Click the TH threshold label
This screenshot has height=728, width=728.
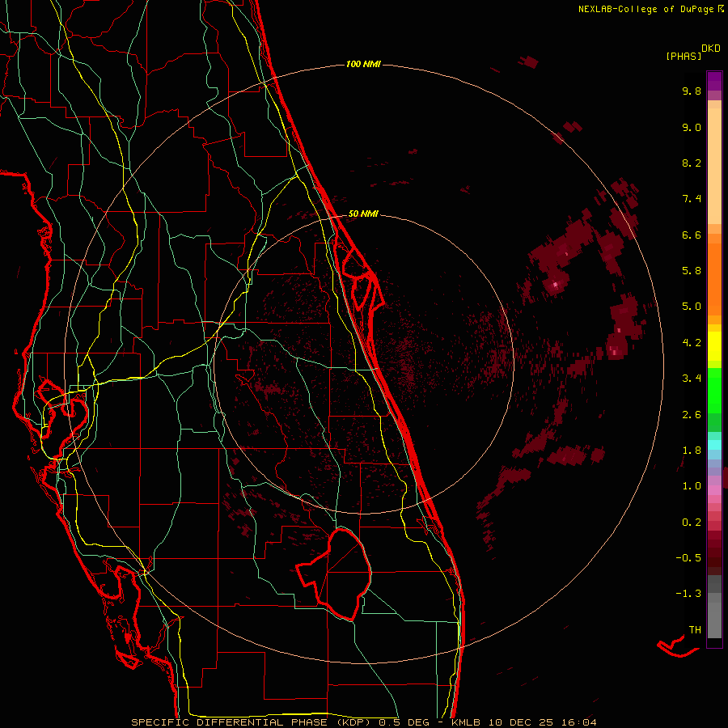tap(695, 630)
